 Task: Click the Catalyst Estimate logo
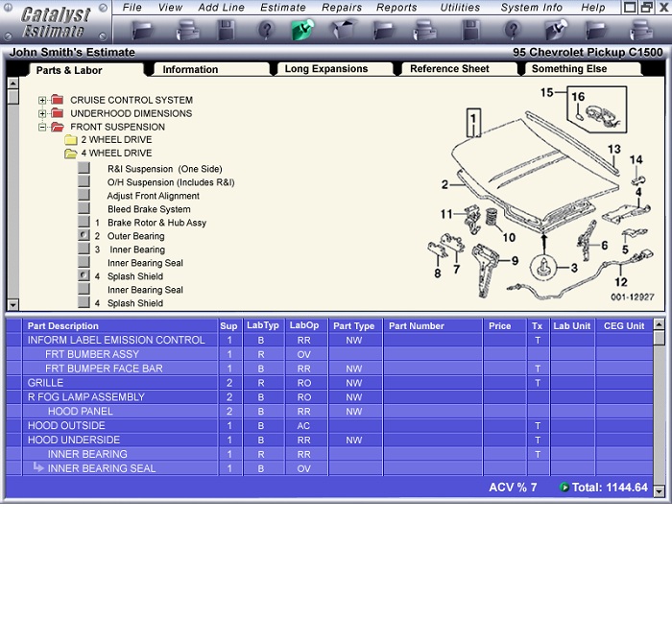56,22
